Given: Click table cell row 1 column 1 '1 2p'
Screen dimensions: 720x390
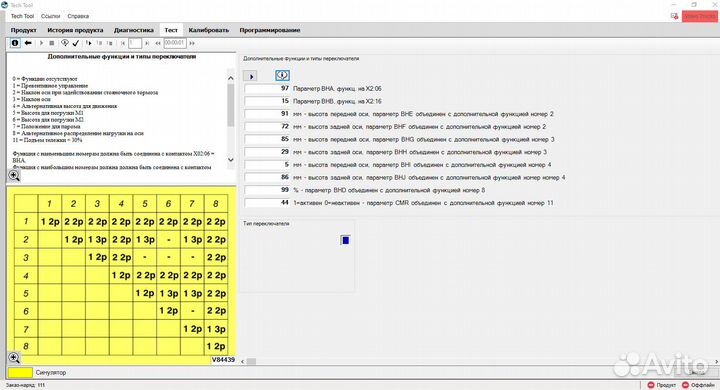Looking at the screenshot, I should (x=50, y=222).
